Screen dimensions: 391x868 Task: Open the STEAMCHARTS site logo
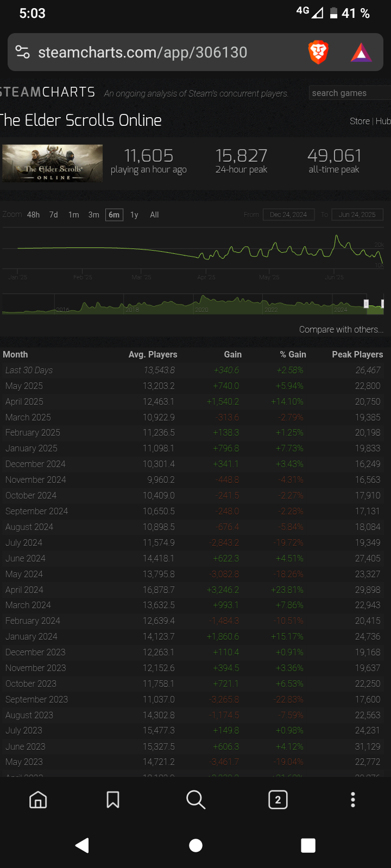(48, 92)
